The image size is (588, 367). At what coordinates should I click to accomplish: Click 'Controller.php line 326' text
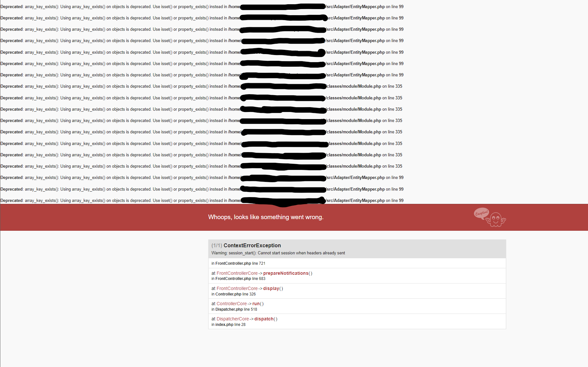click(x=235, y=294)
